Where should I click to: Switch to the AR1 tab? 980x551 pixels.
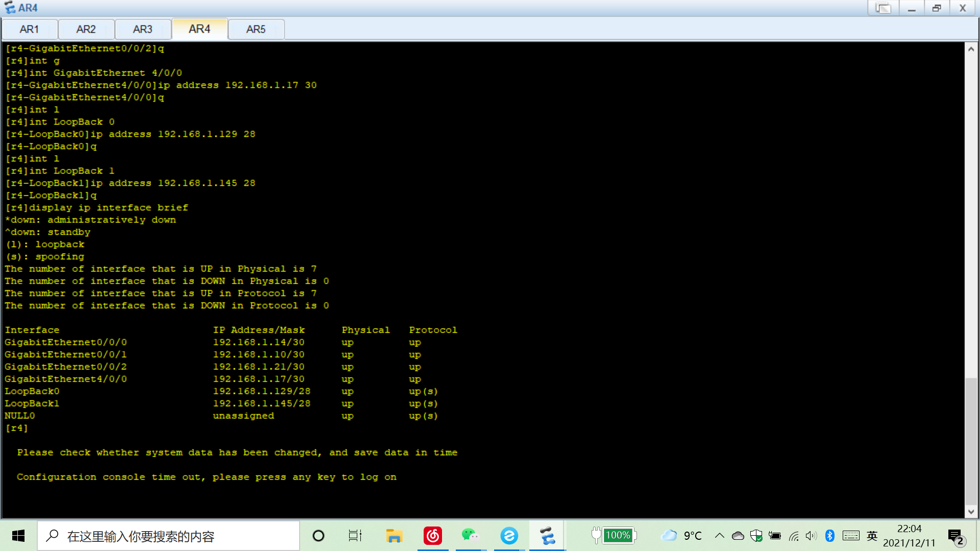click(x=29, y=29)
